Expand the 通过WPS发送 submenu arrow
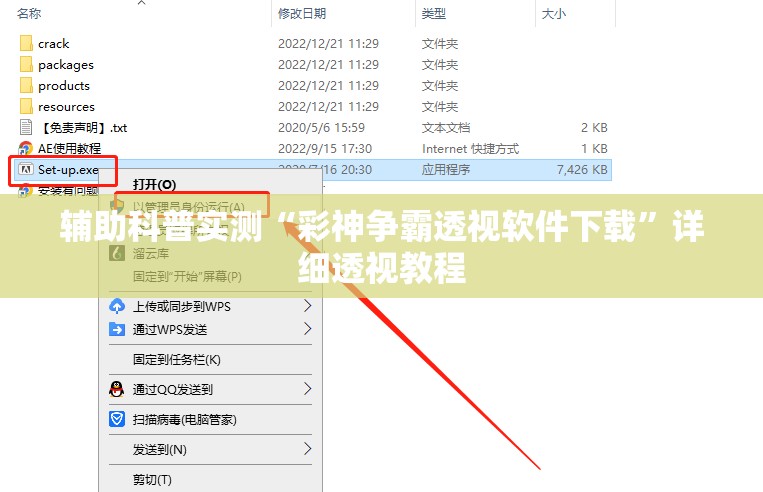This screenshot has height=492, width=763. (x=307, y=329)
